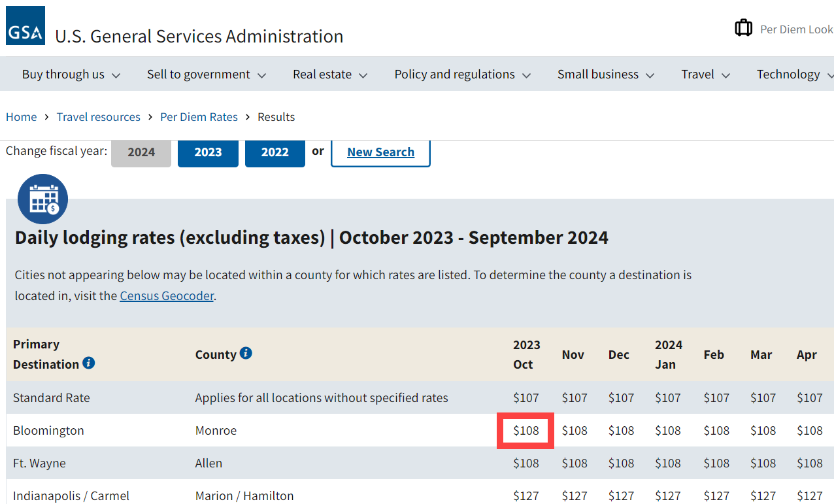Expand the Technology menu
The height and width of the screenshot is (504, 834).
792,75
